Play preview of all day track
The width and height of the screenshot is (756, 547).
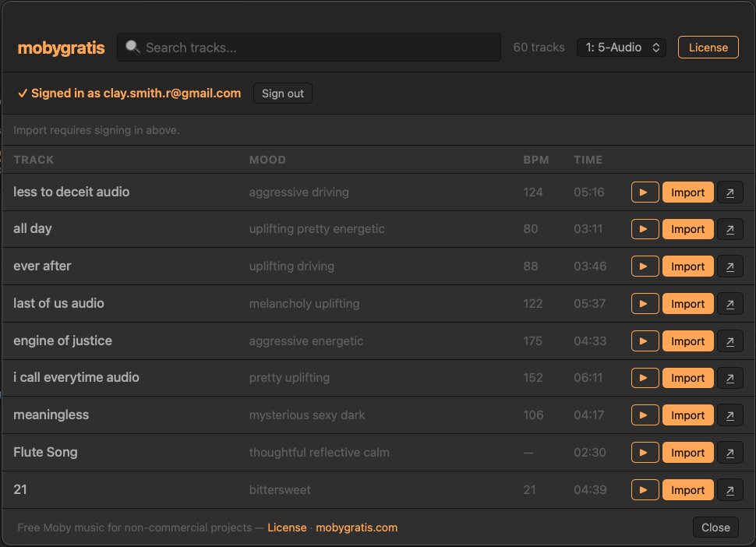click(x=645, y=229)
